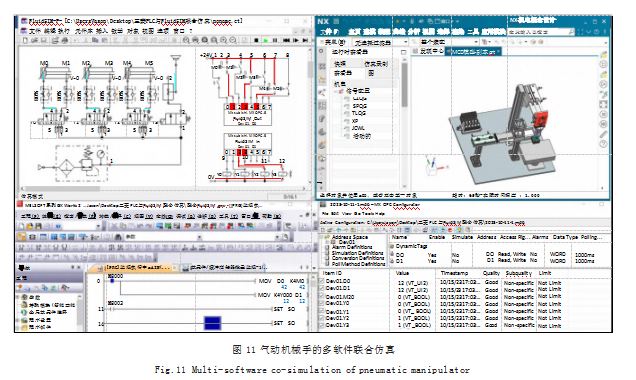Click the FluidSIM horizontal scrollbar
Viewport: 636px width, 380px height.
[162, 189]
